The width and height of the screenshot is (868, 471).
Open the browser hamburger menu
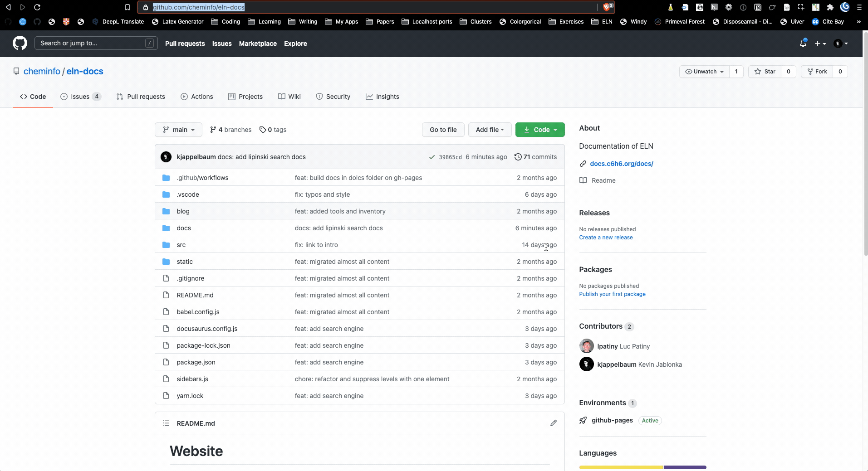pos(859,7)
